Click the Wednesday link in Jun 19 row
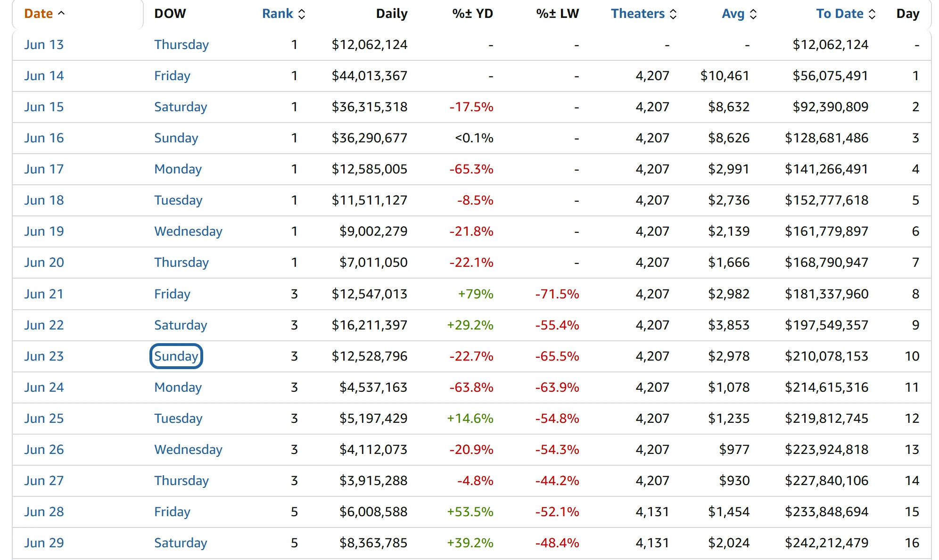Screen dimensions: 939x560 [x=188, y=231]
